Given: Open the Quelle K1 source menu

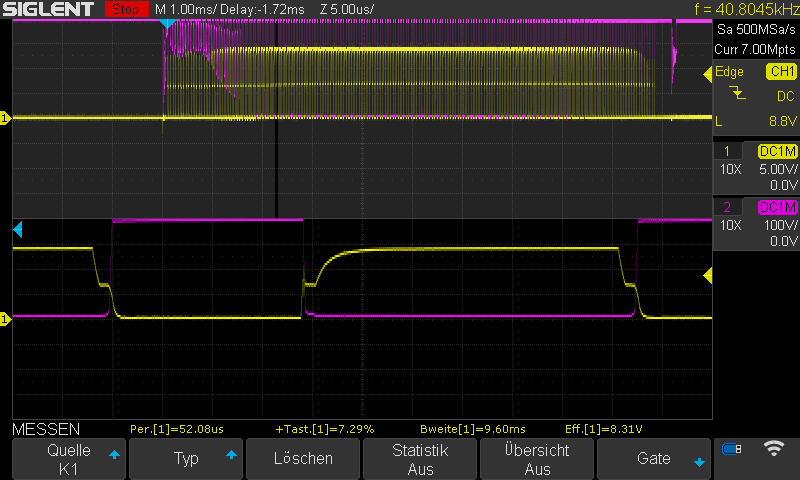Looking at the screenshot, I should click(69, 459).
